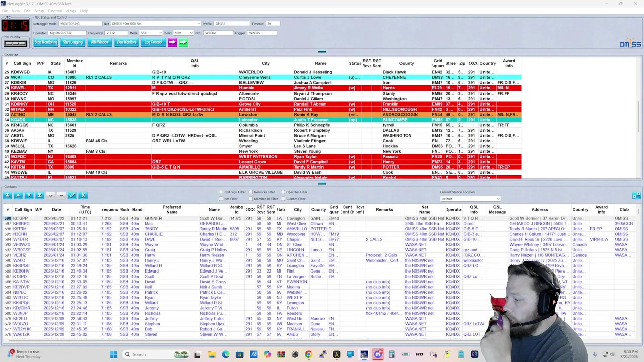This screenshot has width=644, height=362.
Task: Launch Microsoft Edge from the taskbar
Action: [226, 354]
